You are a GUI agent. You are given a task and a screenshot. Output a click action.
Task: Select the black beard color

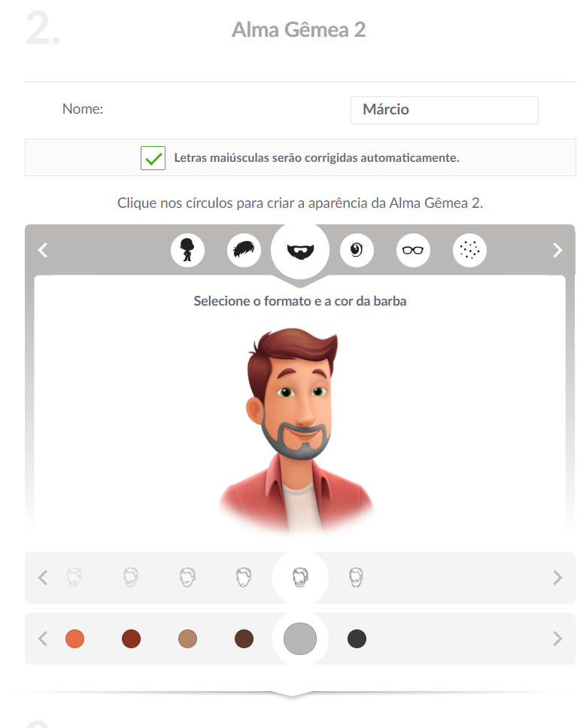tap(357, 639)
